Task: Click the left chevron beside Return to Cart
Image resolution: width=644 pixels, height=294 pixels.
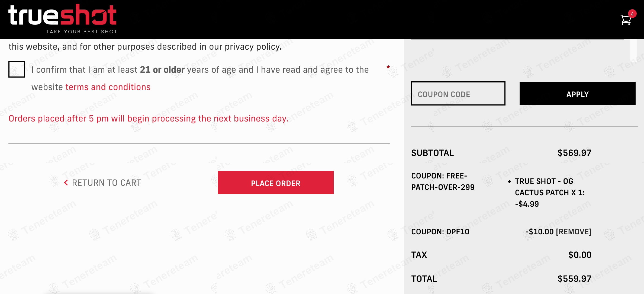Action: [66, 183]
